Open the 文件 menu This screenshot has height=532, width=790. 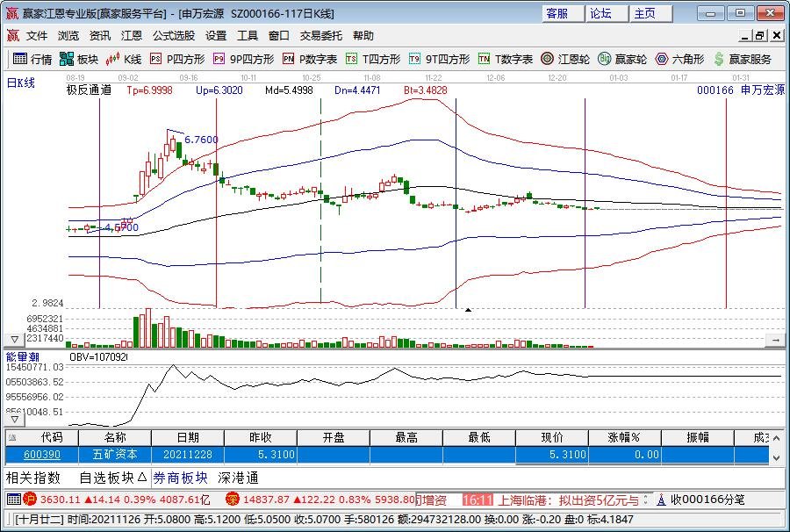(37, 35)
